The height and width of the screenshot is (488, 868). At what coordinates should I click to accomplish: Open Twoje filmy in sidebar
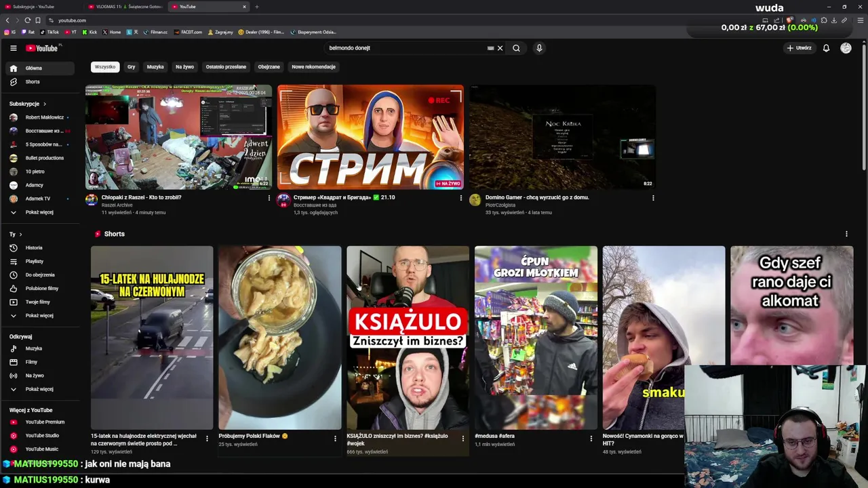click(x=41, y=302)
